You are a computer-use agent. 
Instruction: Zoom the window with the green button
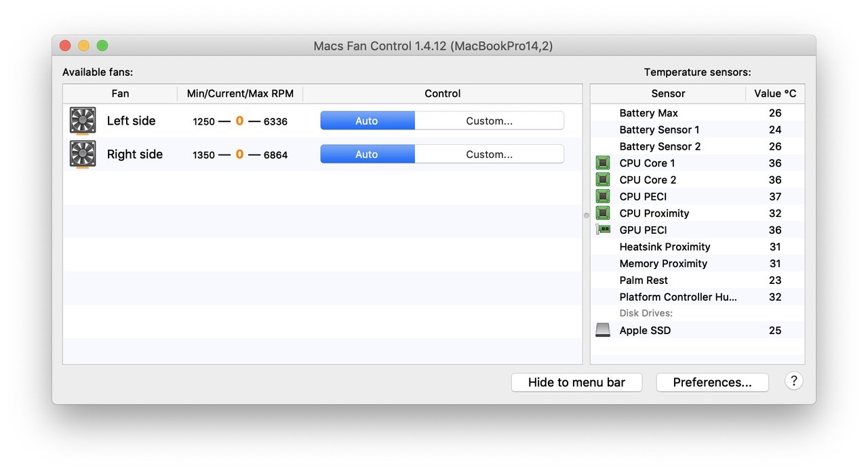coord(102,45)
